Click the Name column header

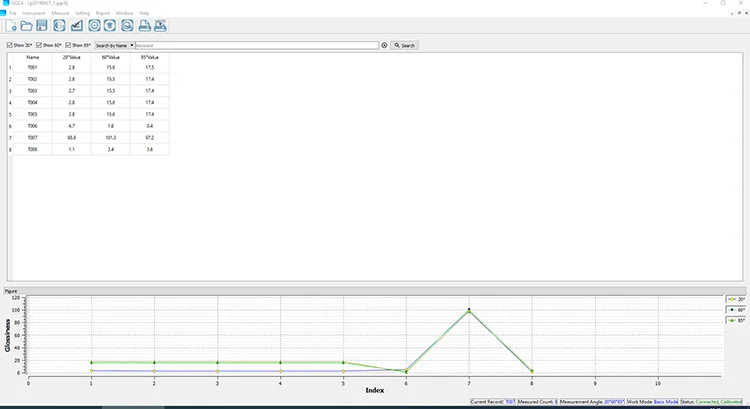33,57
